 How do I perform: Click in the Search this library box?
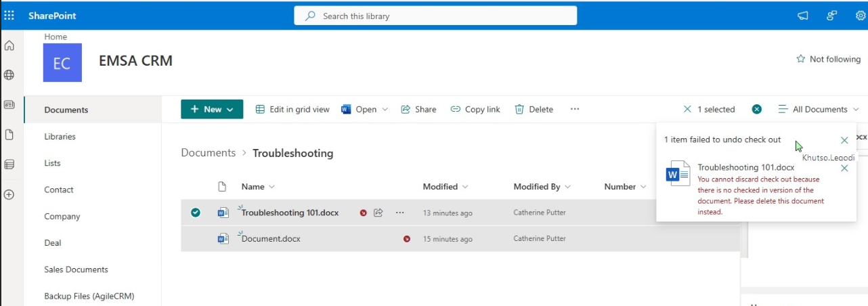pyautogui.click(x=435, y=16)
